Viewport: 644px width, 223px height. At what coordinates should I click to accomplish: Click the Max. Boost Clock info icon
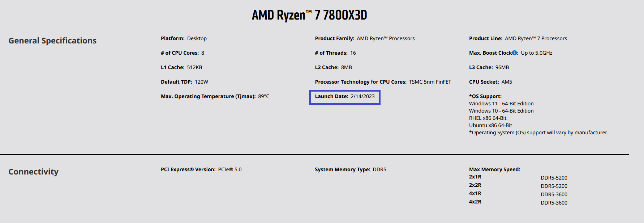pos(515,53)
